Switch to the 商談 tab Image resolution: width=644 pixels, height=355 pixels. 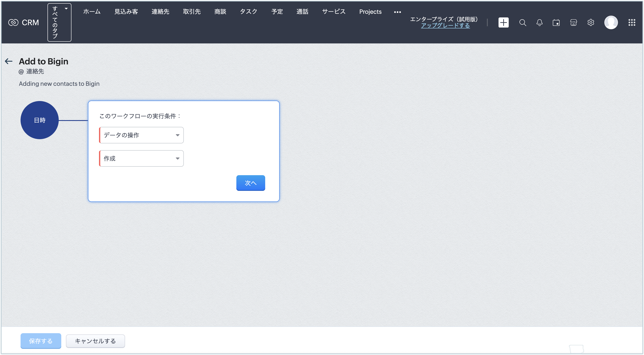[x=220, y=12]
